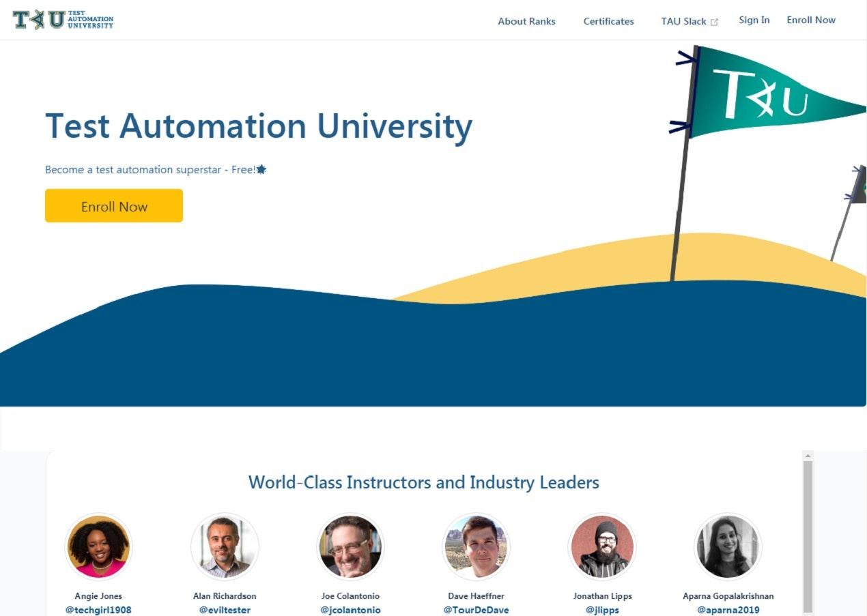The height and width of the screenshot is (616, 867).
Task: Click Angie Jones's profile photo
Action: 98,546
